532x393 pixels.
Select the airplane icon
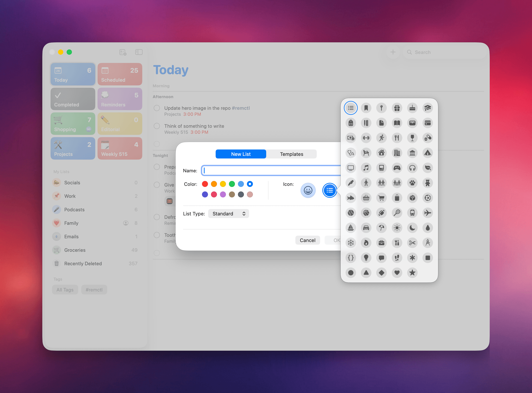coord(428,213)
